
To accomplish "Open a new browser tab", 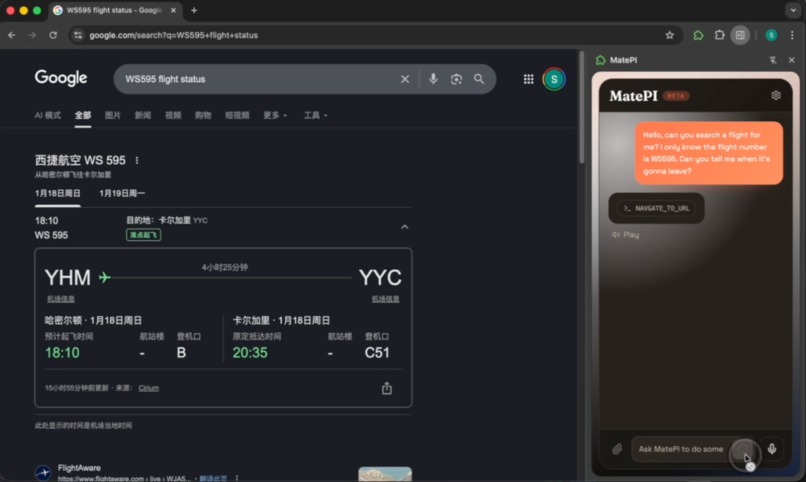I will 194,10.
